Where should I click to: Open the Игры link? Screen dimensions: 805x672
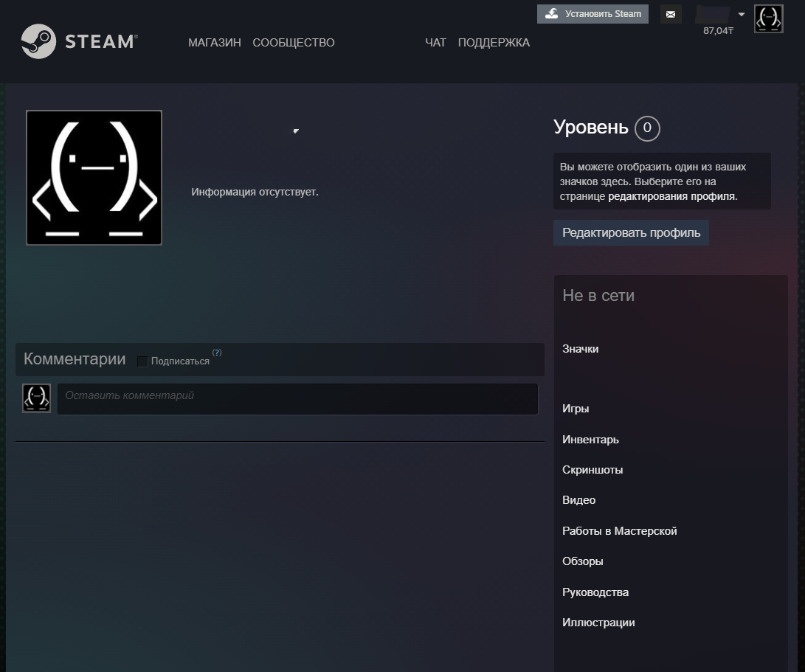576,409
